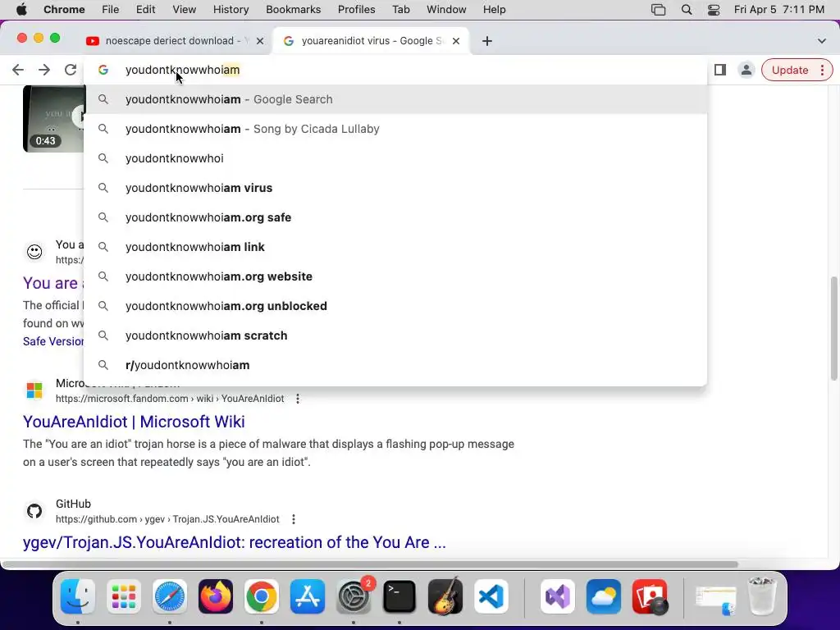Viewport: 840px width, 630px height.
Task: Open System Settings with badge in Dock
Action: (x=354, y=596)
